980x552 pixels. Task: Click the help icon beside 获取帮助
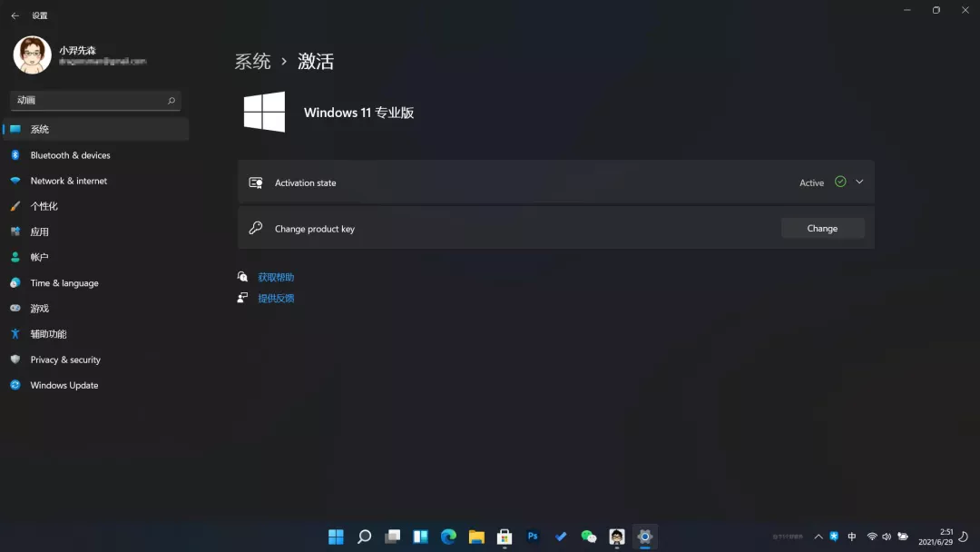(x=242, y=276)
